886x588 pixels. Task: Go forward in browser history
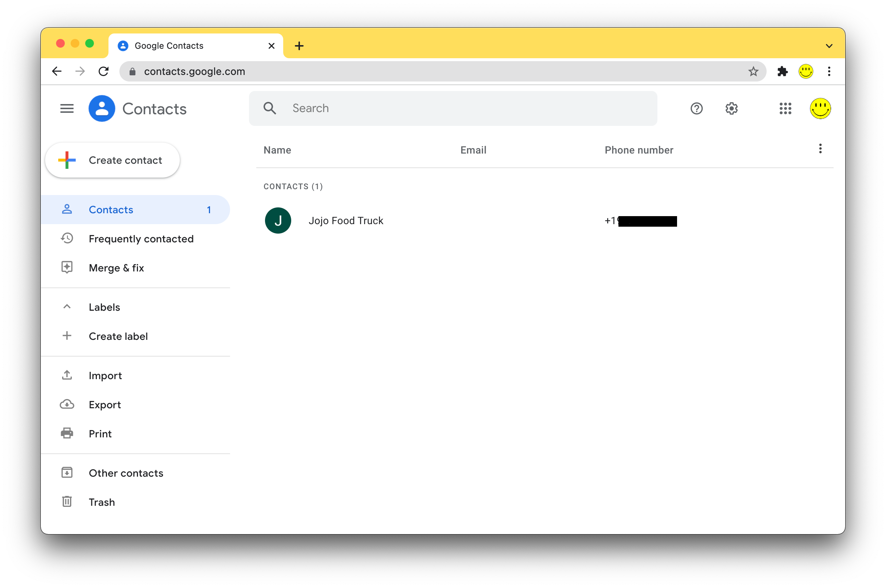point(80,71)
